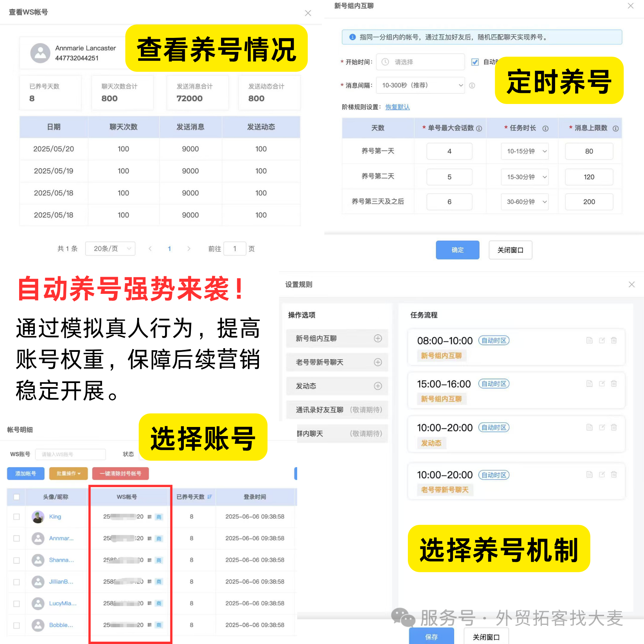
Task: Open the 批量操作 dropdown button
Action: pos(68,473)
